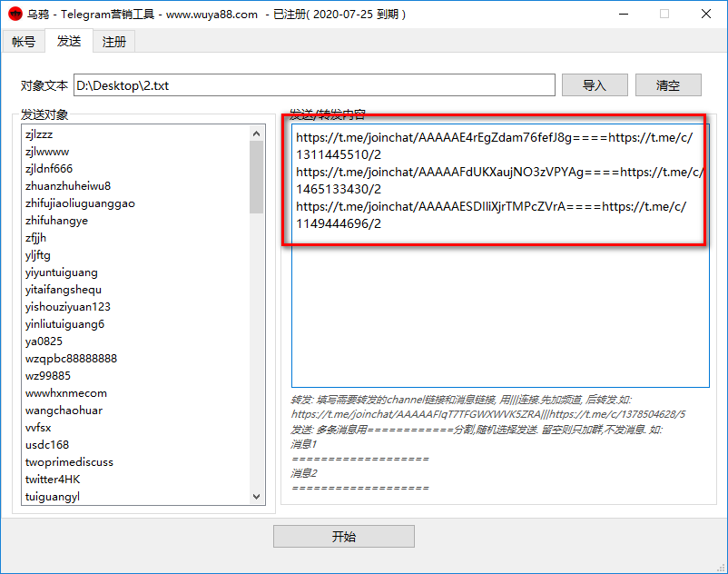The height and width of the screenshot is (574, 728).
Task: Start sending with the 开始 button
Action: [x=343, y=537]
